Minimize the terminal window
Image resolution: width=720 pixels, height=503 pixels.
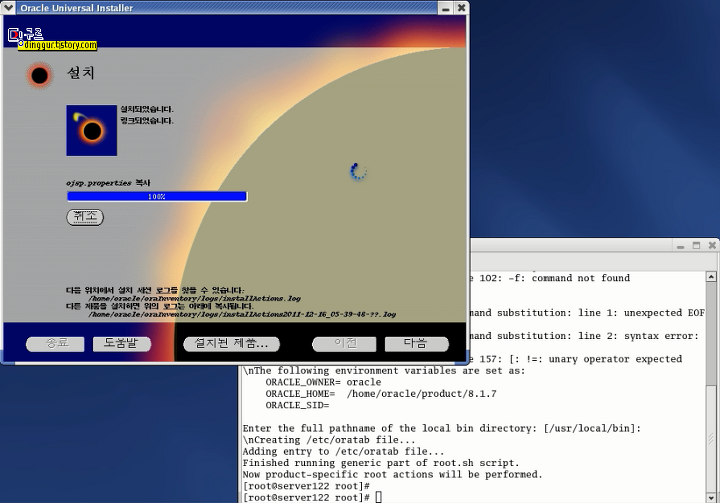tap(681, 246)
